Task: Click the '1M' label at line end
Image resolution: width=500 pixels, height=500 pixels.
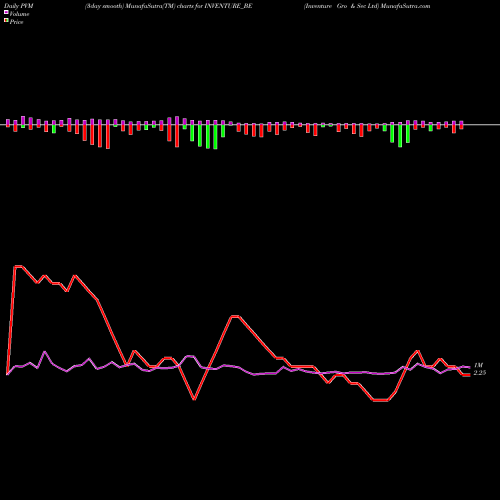Action: coord(478,365)
